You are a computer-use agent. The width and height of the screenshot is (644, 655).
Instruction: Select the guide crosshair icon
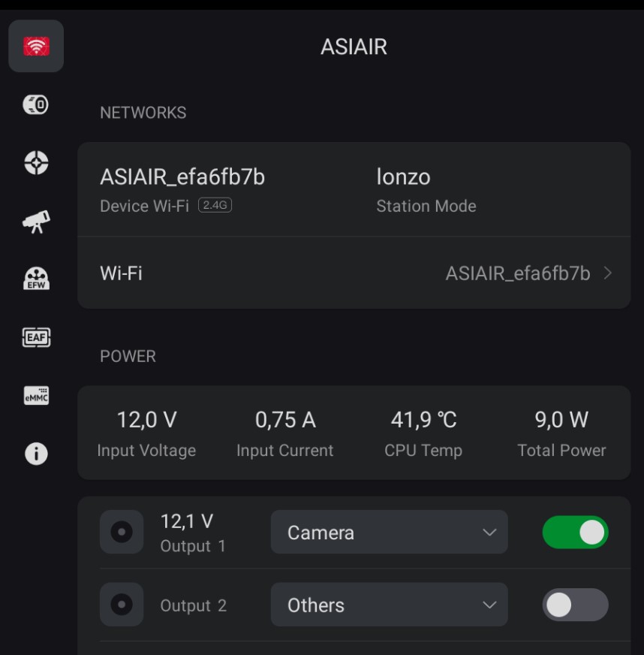click(36, 162)
